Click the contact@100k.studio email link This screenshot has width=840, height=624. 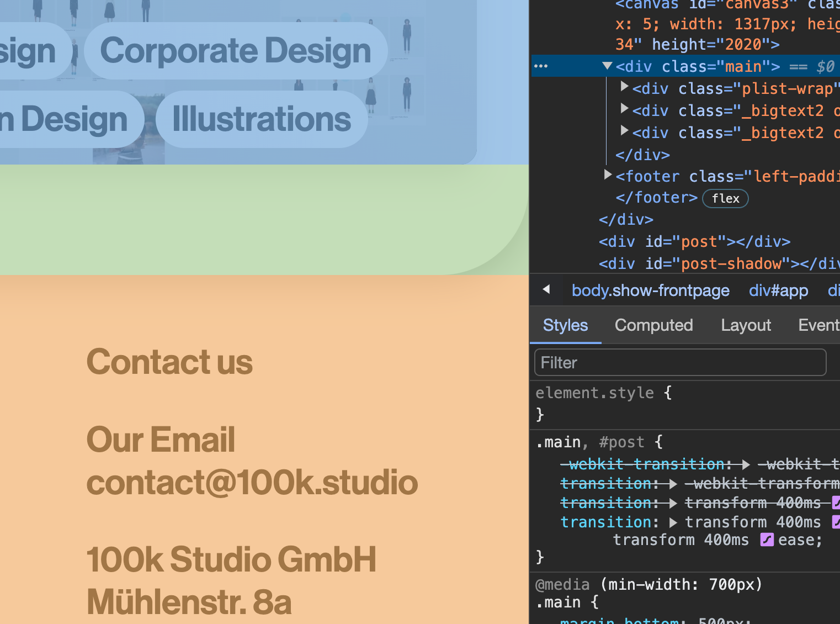coord(252,482)
